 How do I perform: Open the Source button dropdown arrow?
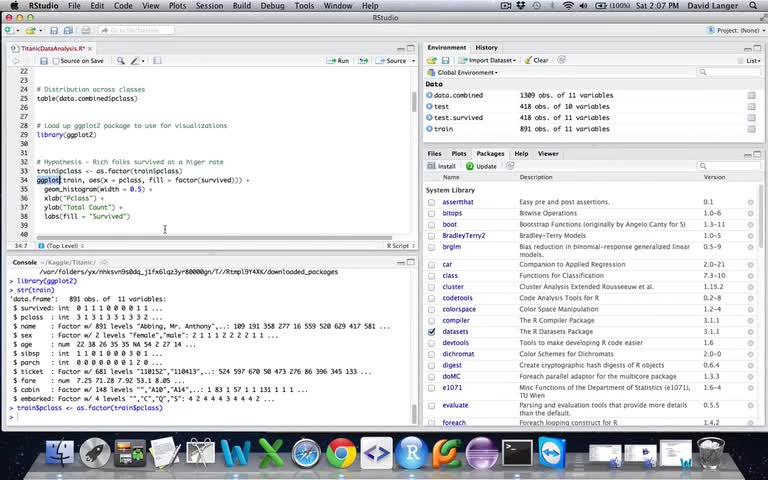(413, 61)
